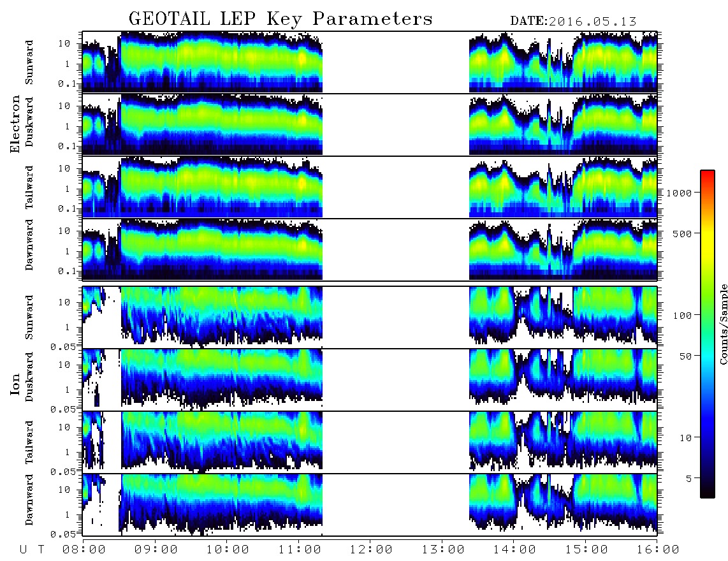This screenshot has width=728, height=561.
Task: Click the 'Counts/Sample' colorbar label
Action: point(723,324)
